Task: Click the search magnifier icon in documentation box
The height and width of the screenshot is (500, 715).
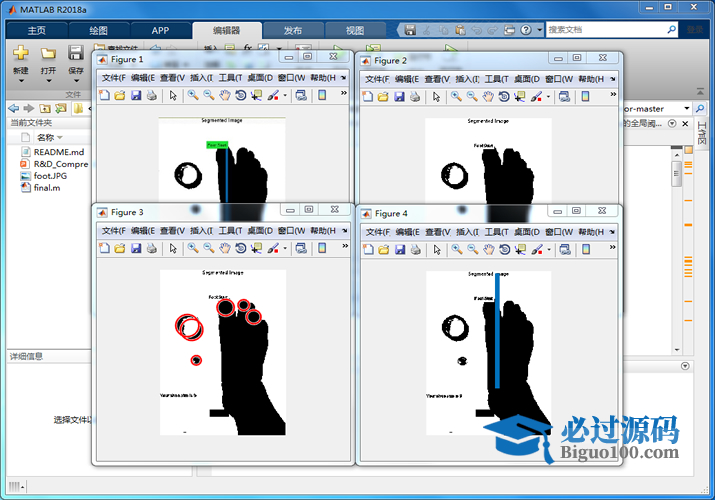Action: (x=671, y=30)
